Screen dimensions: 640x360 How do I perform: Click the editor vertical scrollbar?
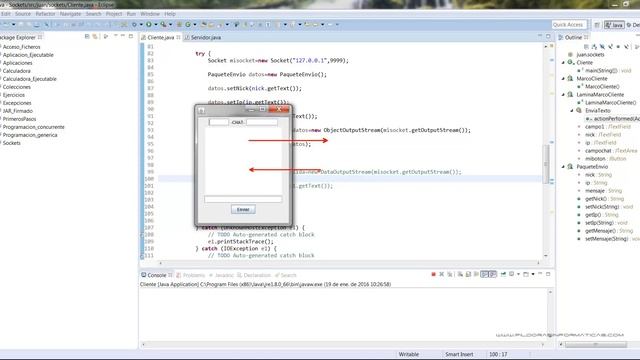point(546,163)
